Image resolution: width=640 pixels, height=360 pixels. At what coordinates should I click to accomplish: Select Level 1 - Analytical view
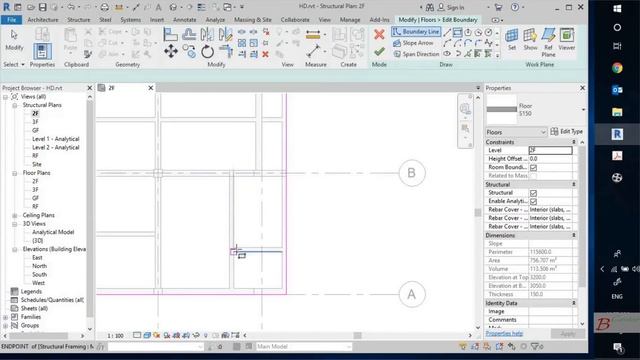tap(56, 139)
